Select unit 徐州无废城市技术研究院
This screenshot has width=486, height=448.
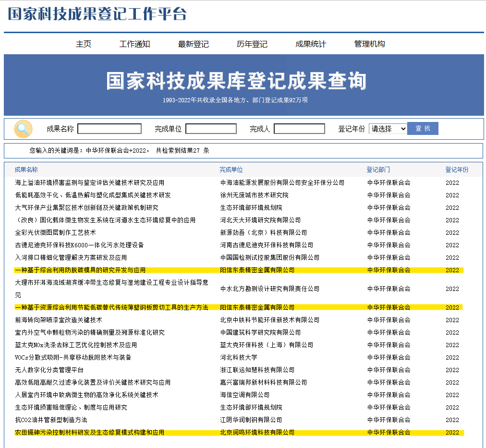click(x=254, y=195)
